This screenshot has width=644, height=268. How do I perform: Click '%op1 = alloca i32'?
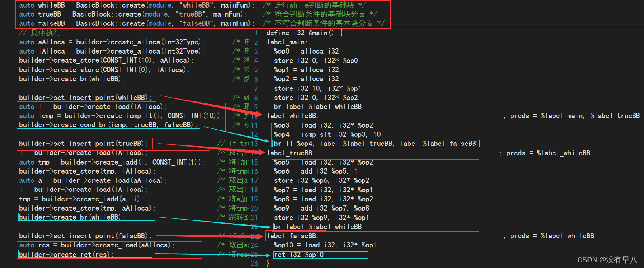(306, 70)
